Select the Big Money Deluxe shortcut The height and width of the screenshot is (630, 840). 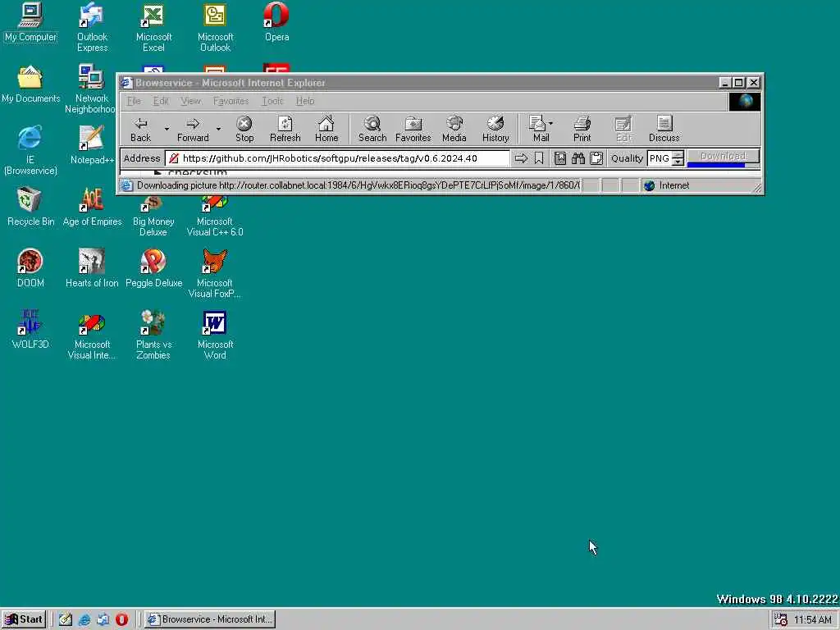153,217
